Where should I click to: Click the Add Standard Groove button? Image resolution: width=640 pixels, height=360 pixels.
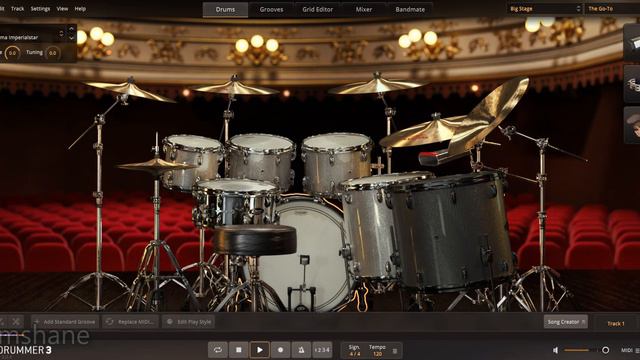(x=65, y=322)
